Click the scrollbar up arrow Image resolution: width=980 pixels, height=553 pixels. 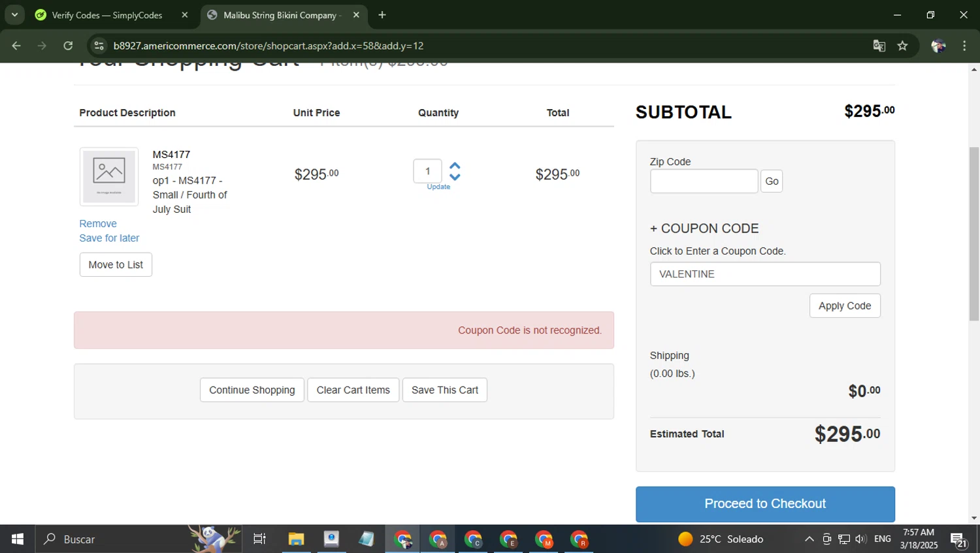(974, 69)
